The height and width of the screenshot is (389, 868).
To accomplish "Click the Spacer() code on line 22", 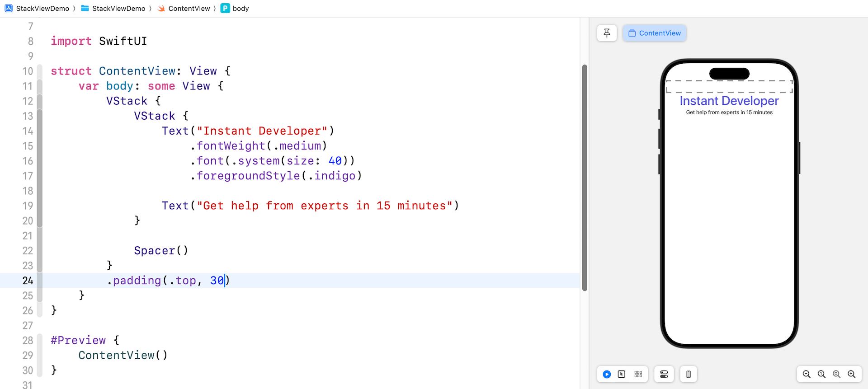I will coord(161,251).
